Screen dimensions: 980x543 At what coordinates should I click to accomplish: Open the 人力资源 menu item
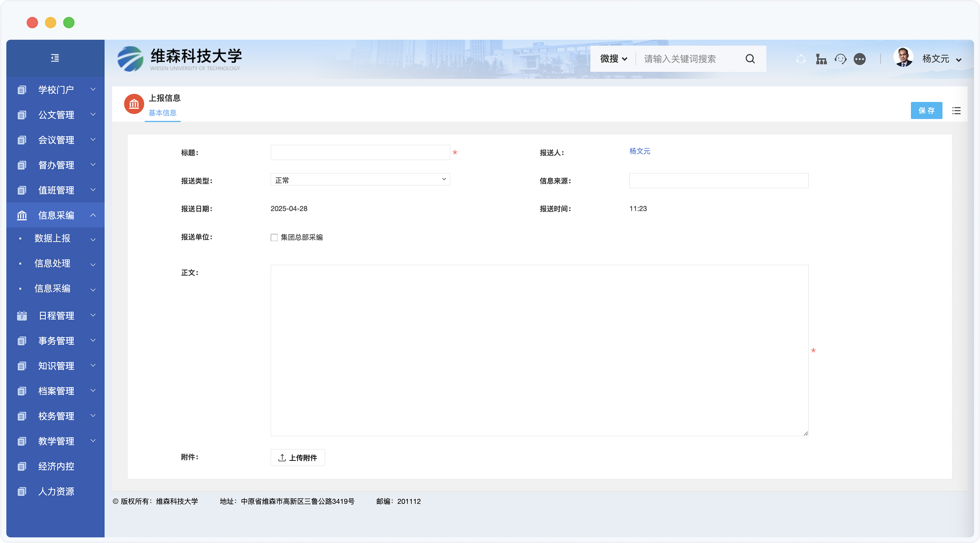56,492
